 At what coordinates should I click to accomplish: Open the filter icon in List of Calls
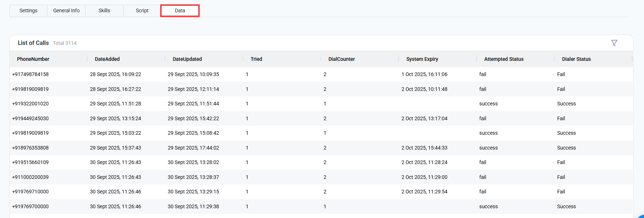click(x=614, y=43)
